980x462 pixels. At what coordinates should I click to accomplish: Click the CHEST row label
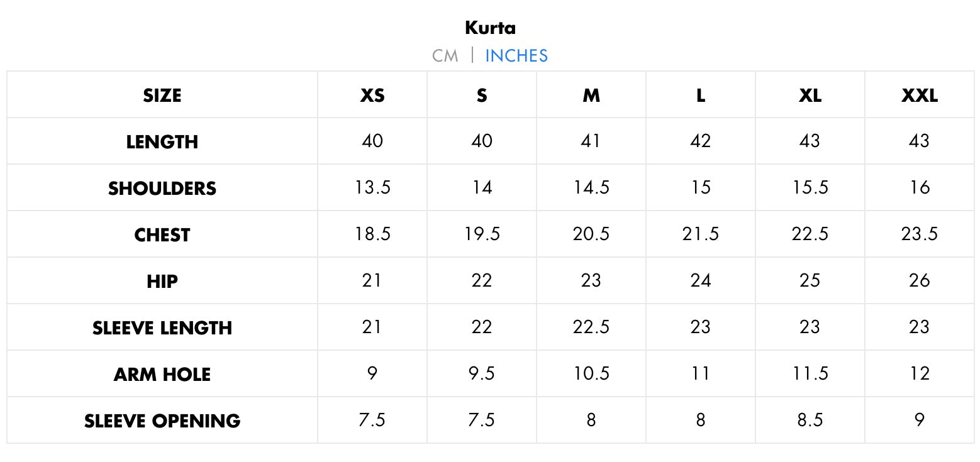pyautogui.click(x=162, y=235)
